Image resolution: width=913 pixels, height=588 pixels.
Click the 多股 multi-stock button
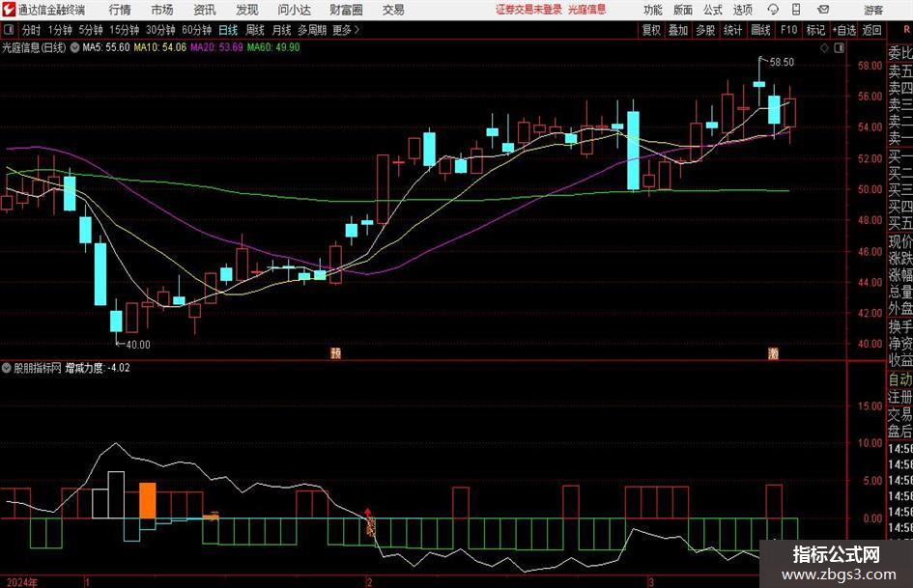[x=705, y=30]
